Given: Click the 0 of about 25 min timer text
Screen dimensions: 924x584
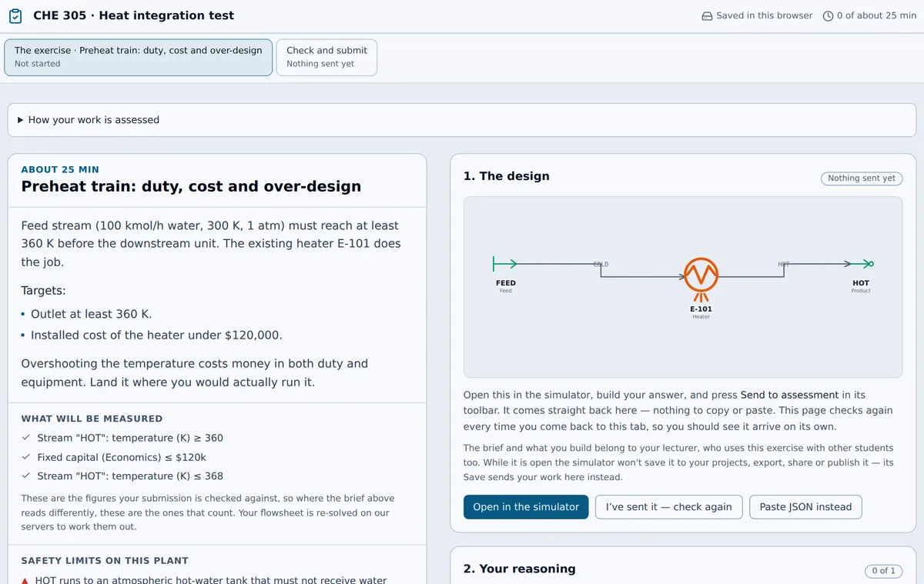Looking at the screenshot, I should click(x=877, y=15).
